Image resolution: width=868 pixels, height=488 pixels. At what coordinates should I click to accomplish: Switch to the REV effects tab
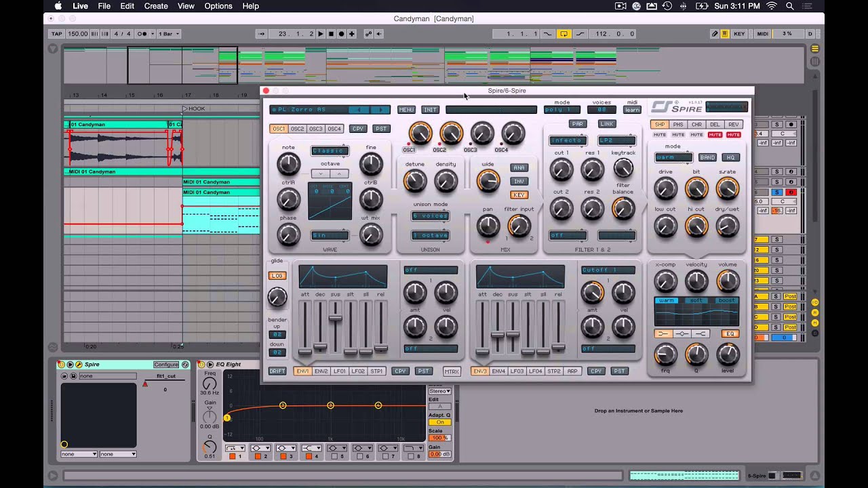click(733, 125)
